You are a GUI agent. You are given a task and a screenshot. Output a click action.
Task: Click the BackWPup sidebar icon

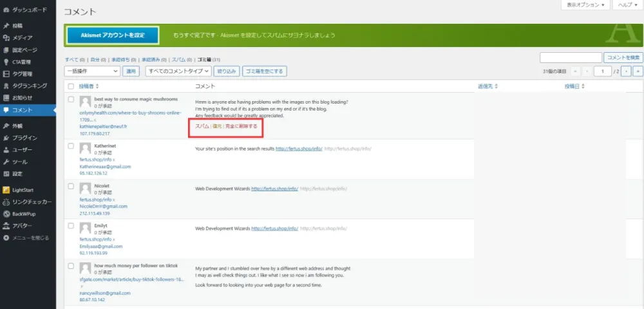pyautogui.click(x=6, y=214)
